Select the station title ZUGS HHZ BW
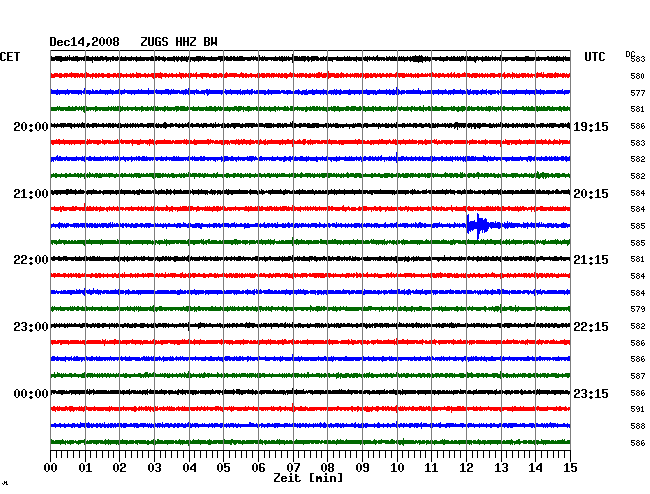This screenshot has width=650, height=494. pyautogui.click(x=179, y=42)
